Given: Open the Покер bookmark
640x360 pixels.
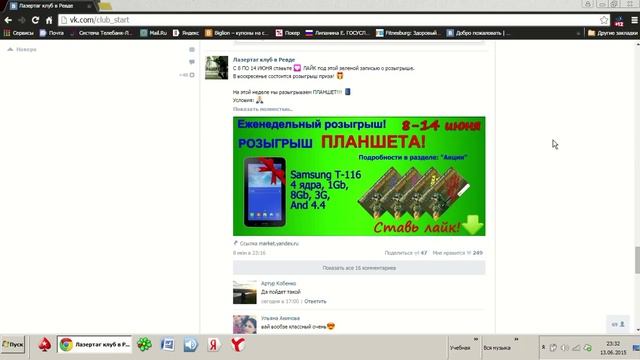Looking at the screenshot, I should pyautogui.click(x=288, y=33).
